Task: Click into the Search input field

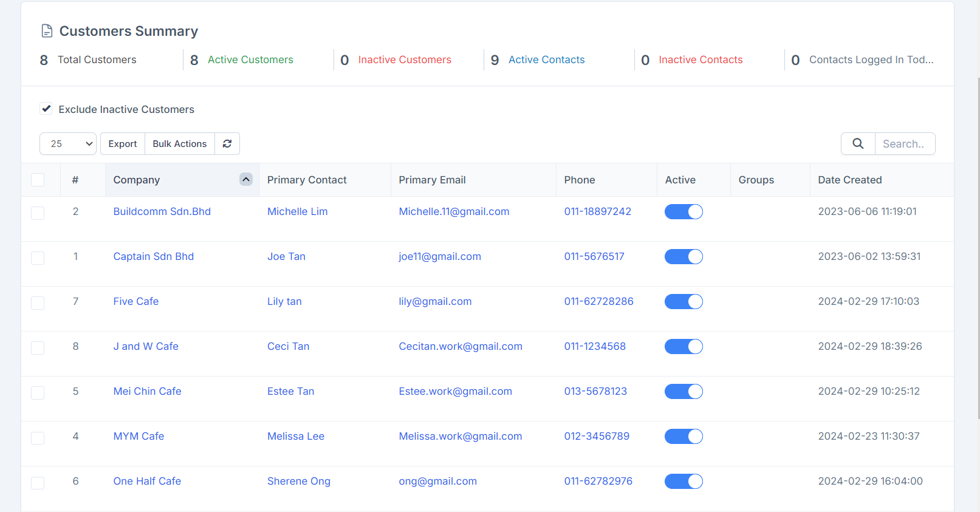Action: tap(904, 144)
